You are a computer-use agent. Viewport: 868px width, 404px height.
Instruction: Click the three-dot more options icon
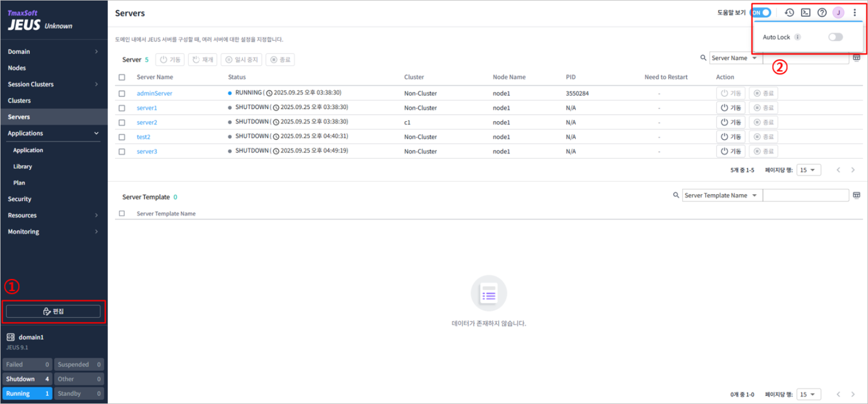[x=854, y=13]
